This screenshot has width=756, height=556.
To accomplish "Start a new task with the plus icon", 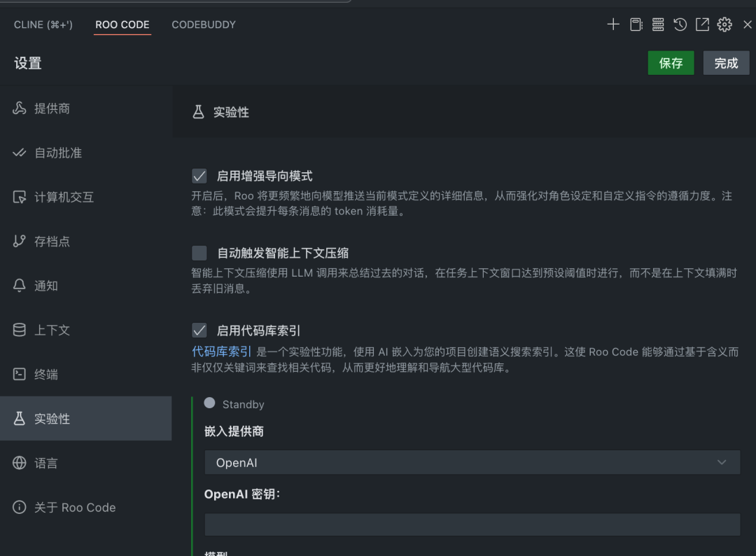I will (x=612, y=25).
